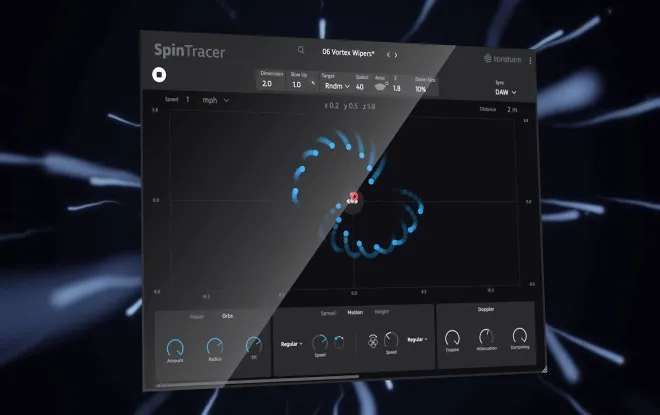Click the Doppler section heading
This screenshot has width=660, height=415.
486,309
